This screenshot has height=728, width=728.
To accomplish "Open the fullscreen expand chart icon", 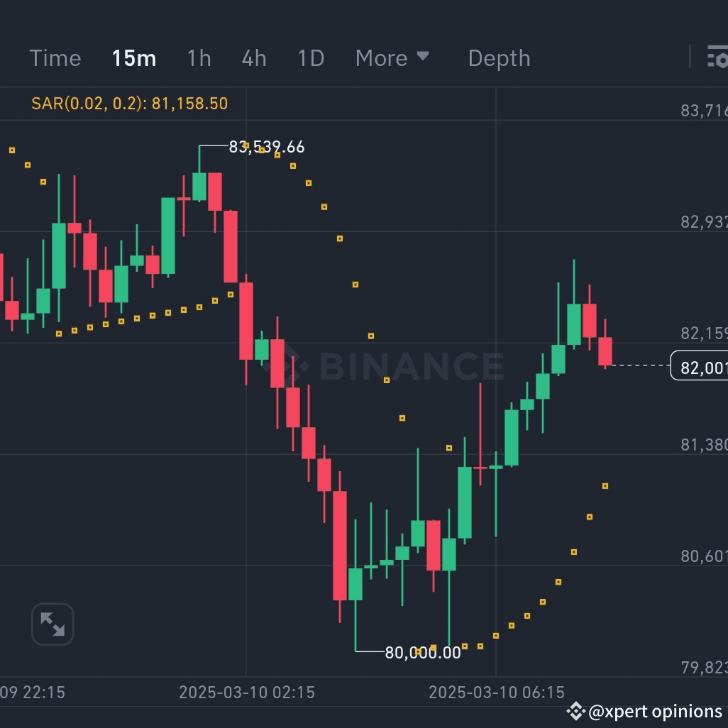I will pos(53,624).
